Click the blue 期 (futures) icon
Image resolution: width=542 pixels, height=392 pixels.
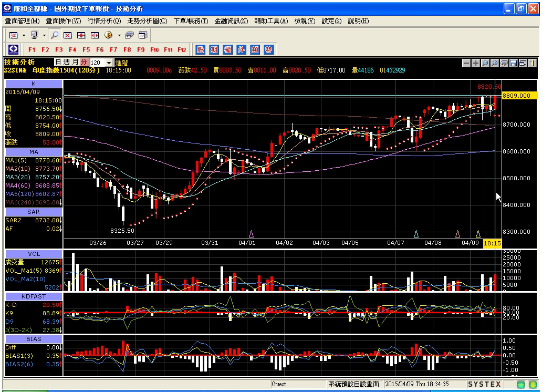(214, 49)
